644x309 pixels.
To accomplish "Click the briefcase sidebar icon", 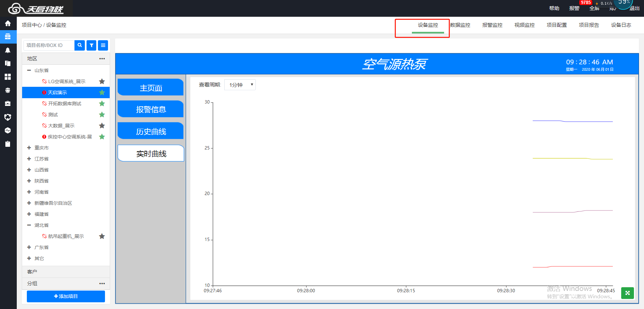I will pyautogui.click(x=8, y=104).
